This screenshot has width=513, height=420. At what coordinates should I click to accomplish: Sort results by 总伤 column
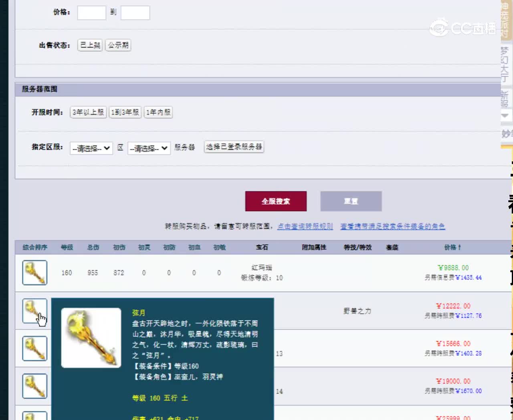93,247
